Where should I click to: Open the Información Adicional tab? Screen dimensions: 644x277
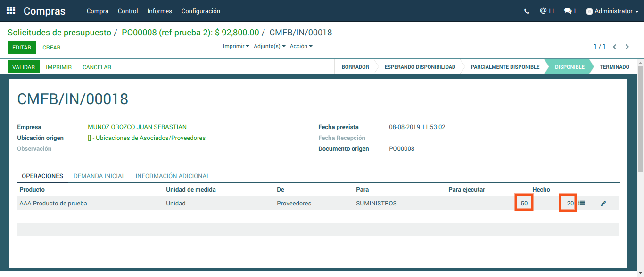(x=173, y=176)
